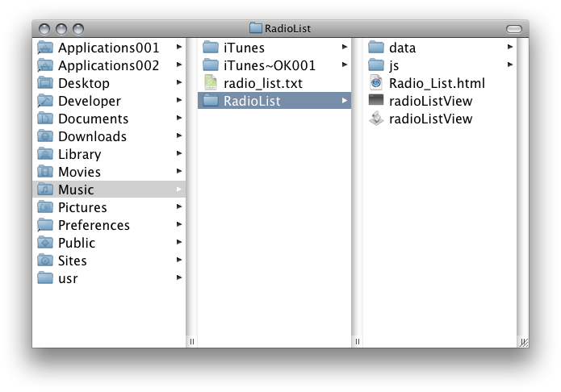
Task: Select the "iTunes~OK001" folder name
Action: [270, 66]
